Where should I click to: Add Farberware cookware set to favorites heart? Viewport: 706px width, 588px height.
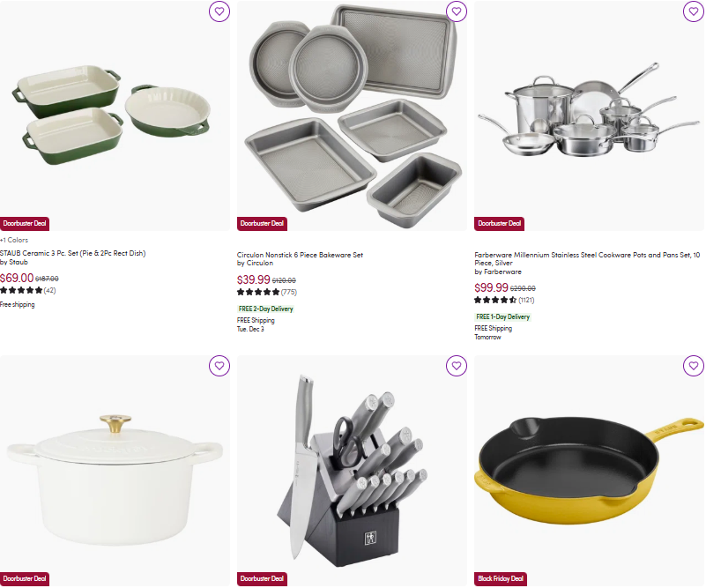click(x=694, y=11)
